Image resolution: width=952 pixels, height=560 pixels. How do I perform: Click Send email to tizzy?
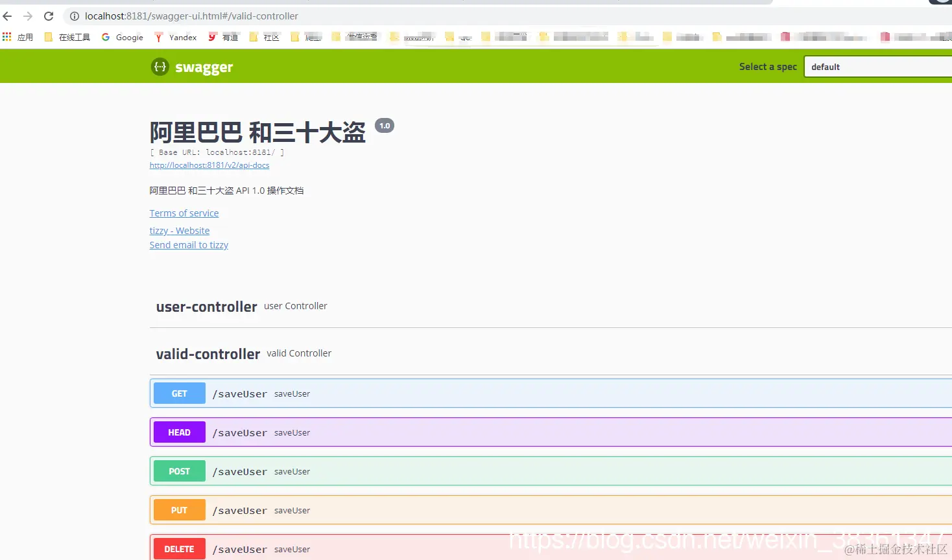coord(189,245)
